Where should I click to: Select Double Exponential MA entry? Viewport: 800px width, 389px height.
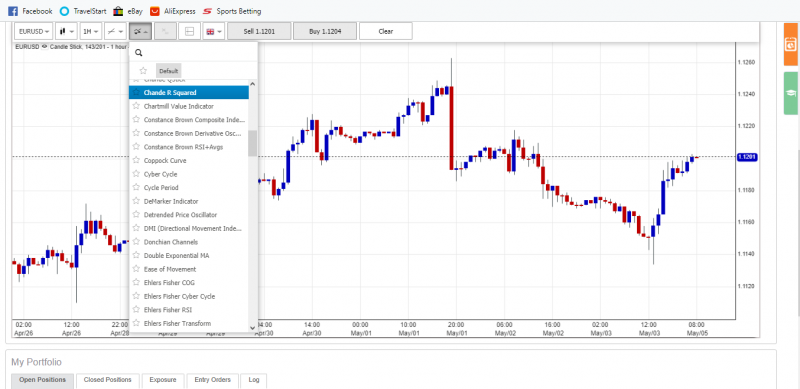coord(189,255)
